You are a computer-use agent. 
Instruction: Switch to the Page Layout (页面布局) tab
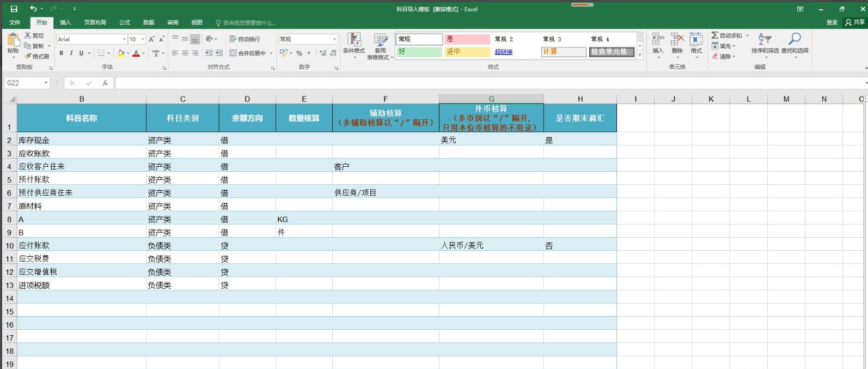click(95, 22)
